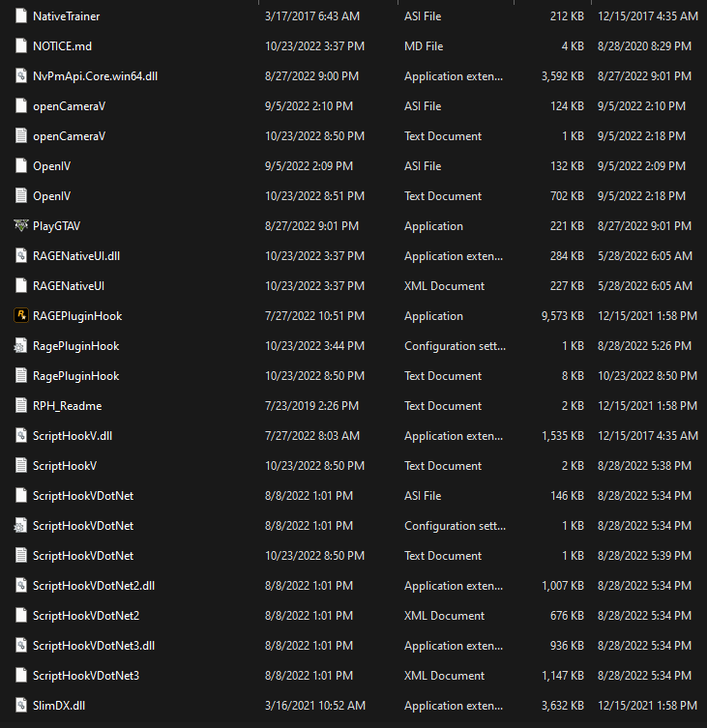Click the openCameraV text document icon

(21, 135)
